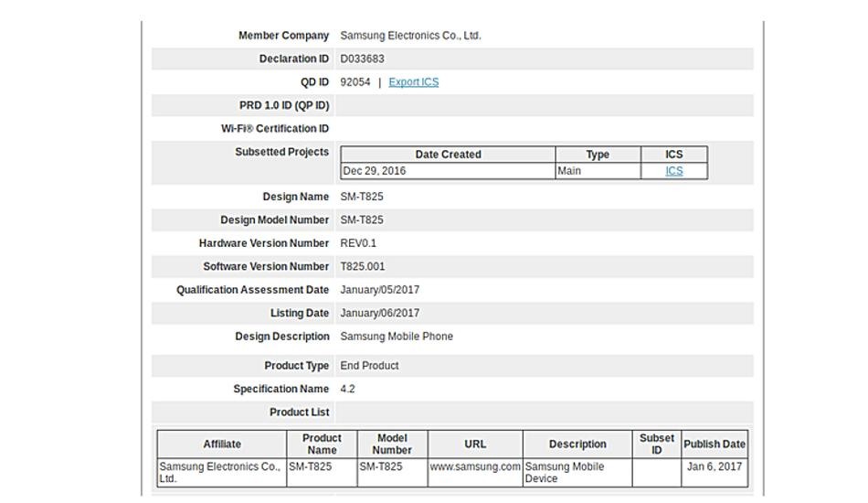Click the QD ID number 92054

355,82
